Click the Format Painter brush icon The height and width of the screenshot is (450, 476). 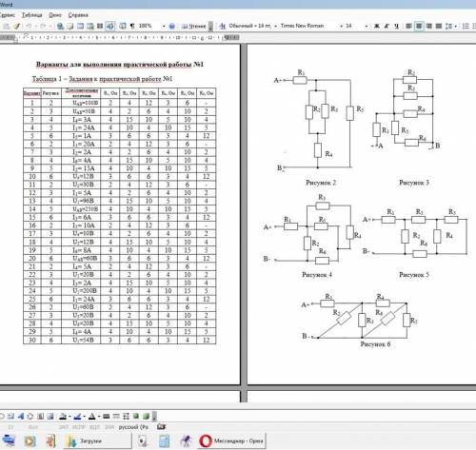17,26
